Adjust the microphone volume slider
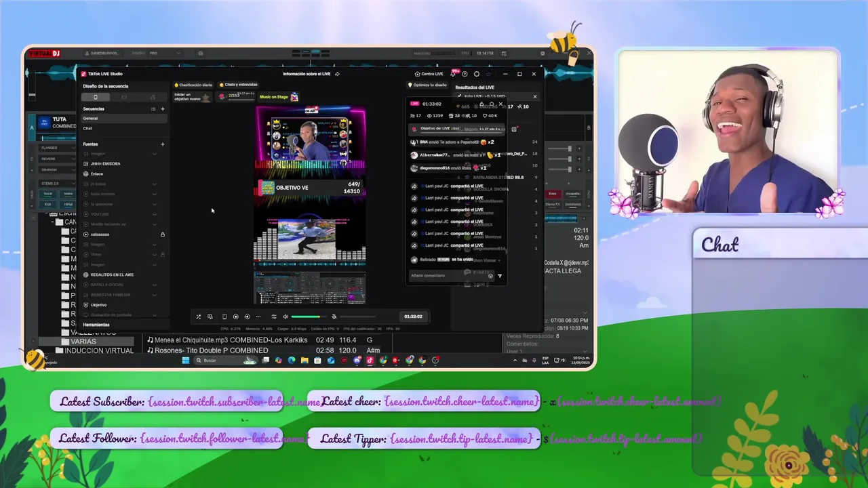 [x=357, y=317]
